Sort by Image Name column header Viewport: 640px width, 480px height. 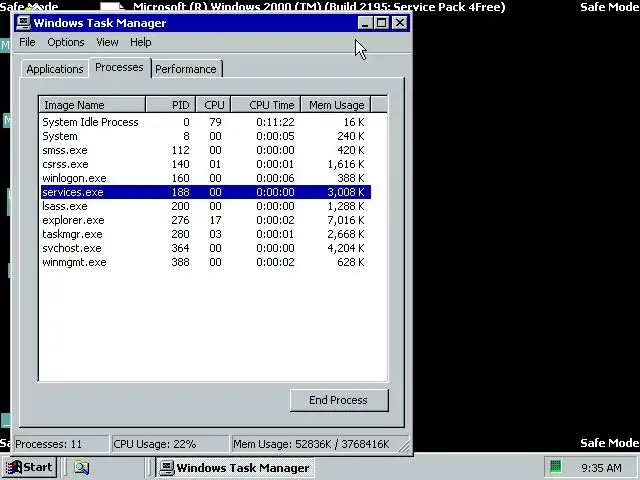[92, 105]
